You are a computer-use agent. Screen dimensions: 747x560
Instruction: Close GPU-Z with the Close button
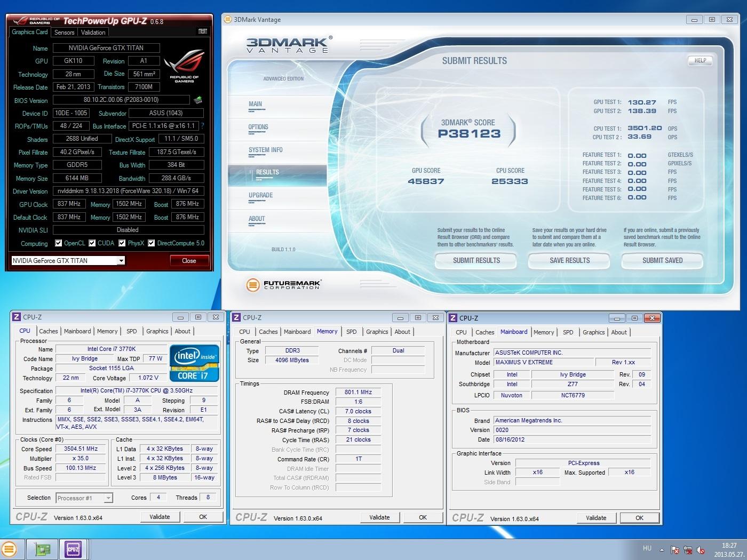189,261
